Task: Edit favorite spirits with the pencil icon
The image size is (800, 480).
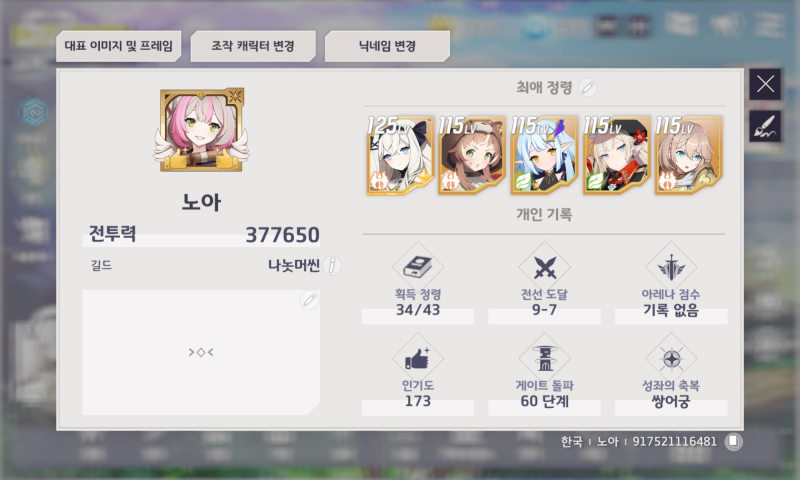Action: pos(588,87)
